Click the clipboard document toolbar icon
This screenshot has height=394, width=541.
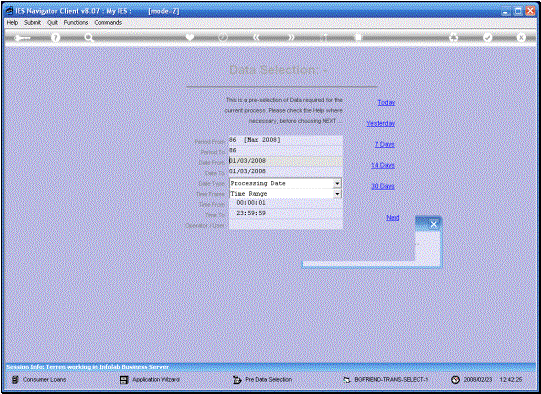(358, 37)
